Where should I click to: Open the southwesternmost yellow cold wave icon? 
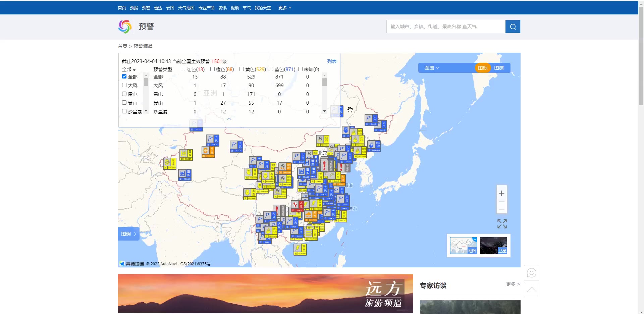250,194
